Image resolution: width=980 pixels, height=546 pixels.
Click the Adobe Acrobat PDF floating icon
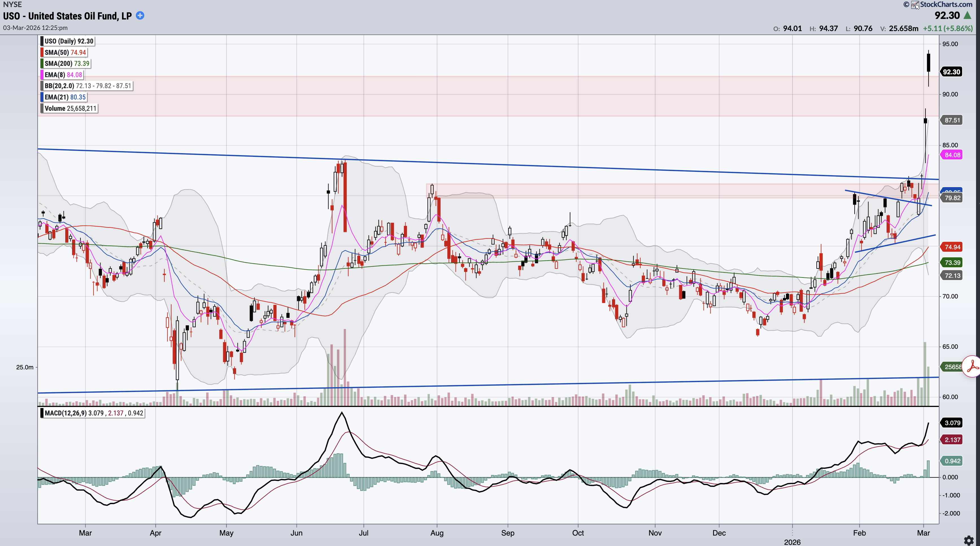(972, 366)
